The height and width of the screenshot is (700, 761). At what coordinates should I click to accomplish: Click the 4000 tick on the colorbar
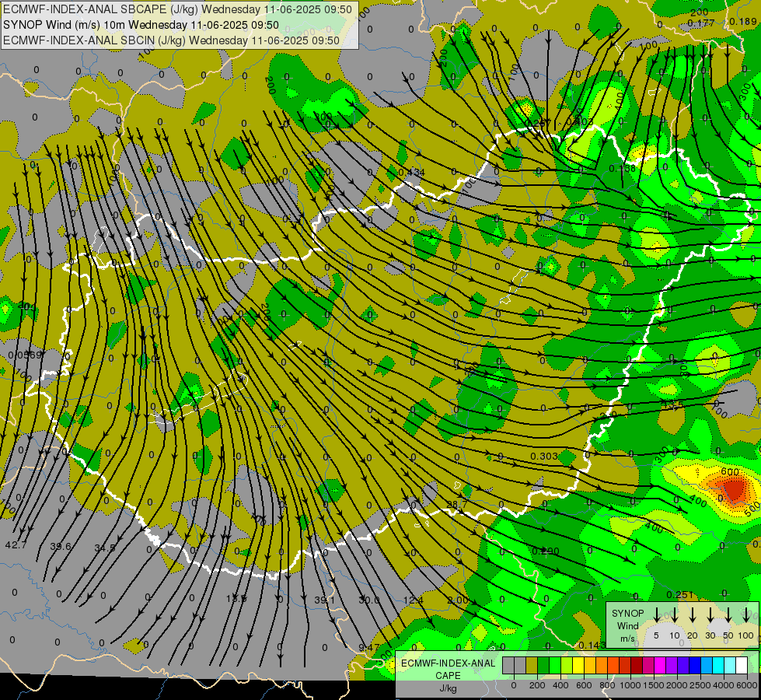724,686
